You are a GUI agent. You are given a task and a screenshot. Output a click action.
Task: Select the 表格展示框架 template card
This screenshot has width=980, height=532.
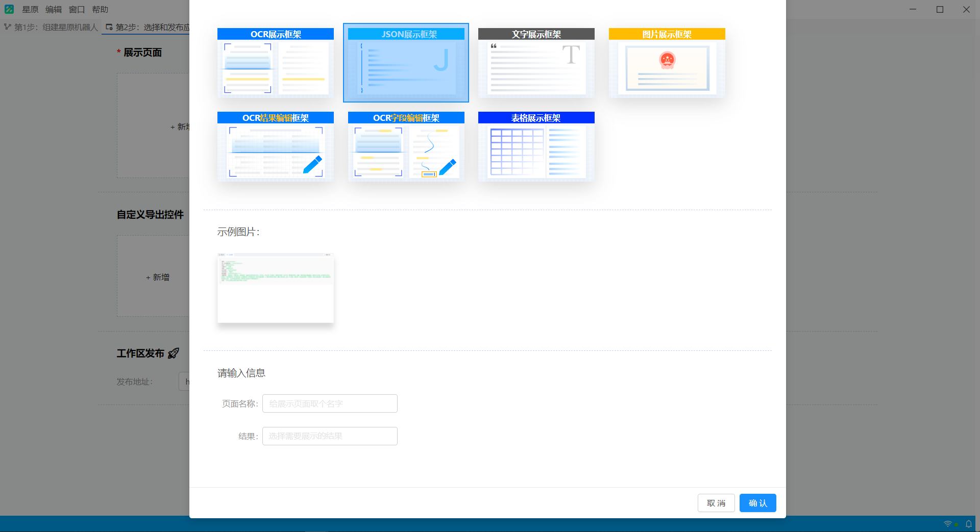tap(536, 146)
